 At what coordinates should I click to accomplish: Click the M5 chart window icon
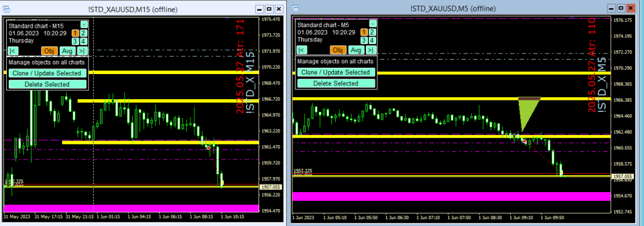click(296, 8)
